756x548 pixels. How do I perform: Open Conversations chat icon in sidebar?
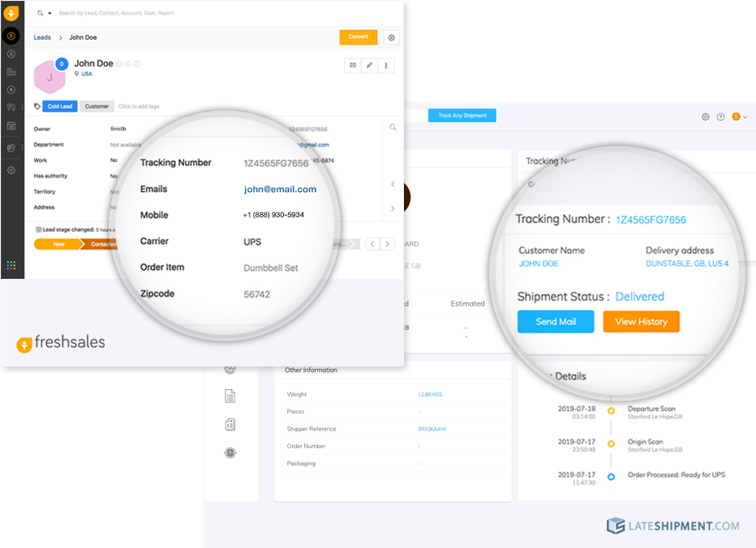coord(11,108)
